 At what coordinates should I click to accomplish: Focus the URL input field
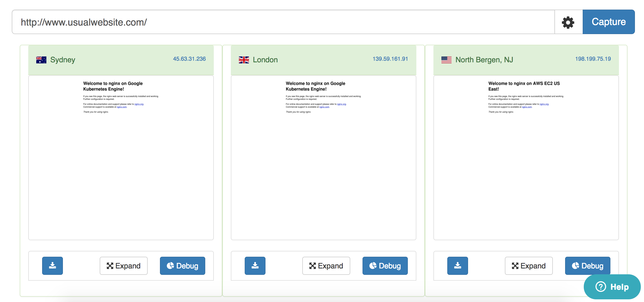click(283, 22)
